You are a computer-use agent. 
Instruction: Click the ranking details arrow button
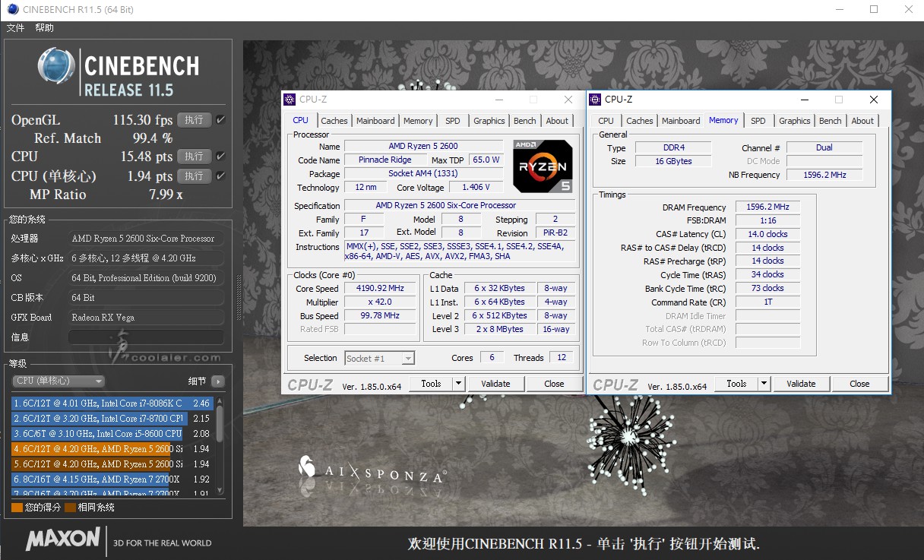[x=218, y=381]
